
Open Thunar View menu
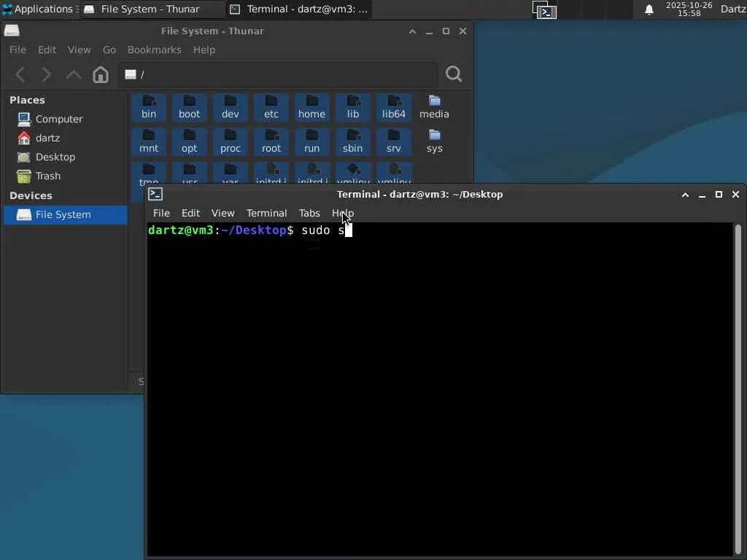(79, 50)
